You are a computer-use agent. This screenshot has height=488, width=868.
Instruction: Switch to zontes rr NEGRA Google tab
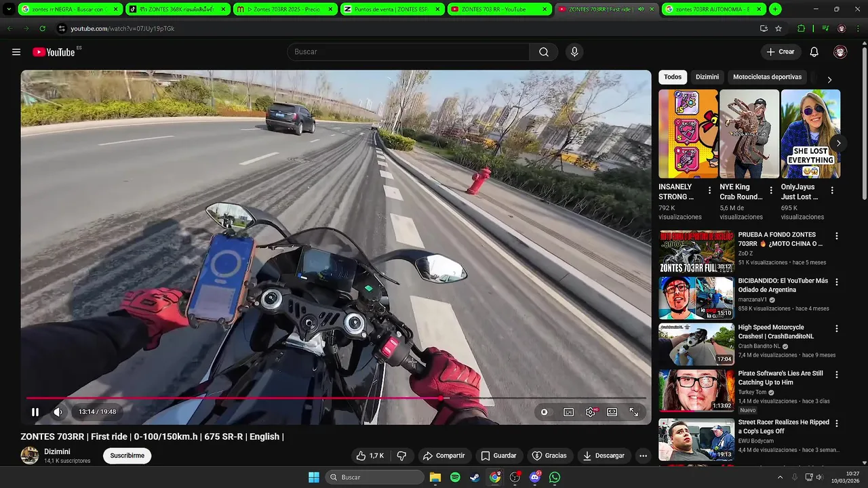pos(71,9)
